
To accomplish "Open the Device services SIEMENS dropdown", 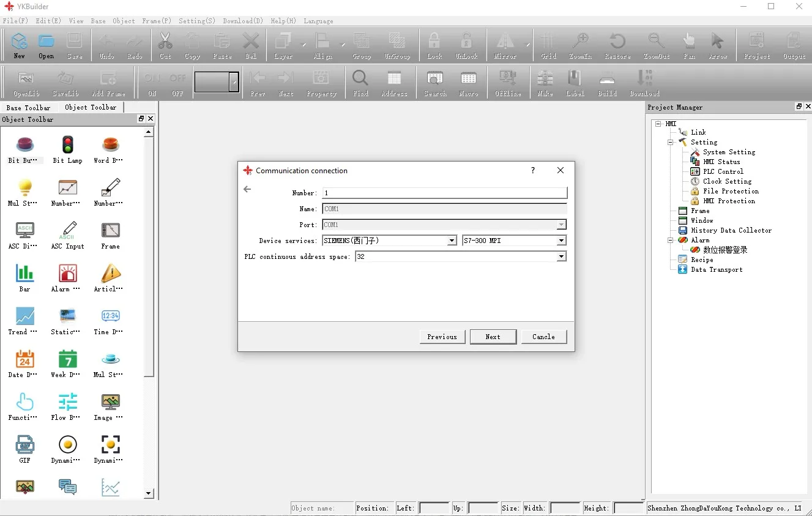I will 452,241.
